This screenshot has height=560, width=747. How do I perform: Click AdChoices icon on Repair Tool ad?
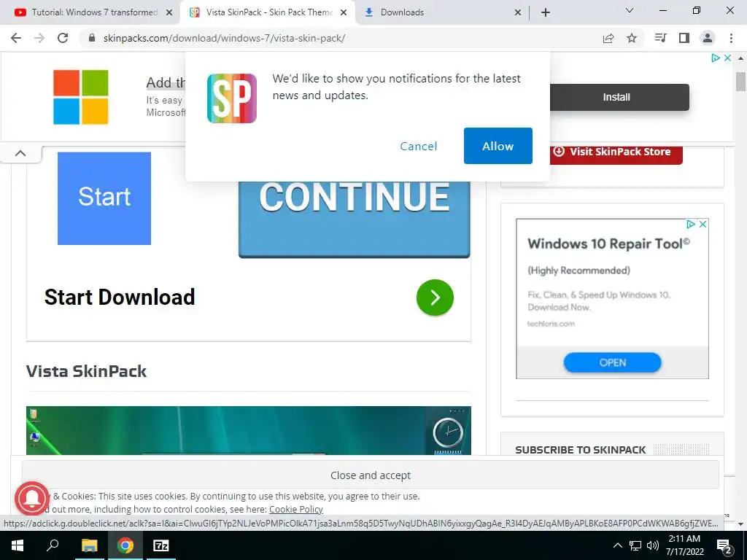click(x=690, y=225)
